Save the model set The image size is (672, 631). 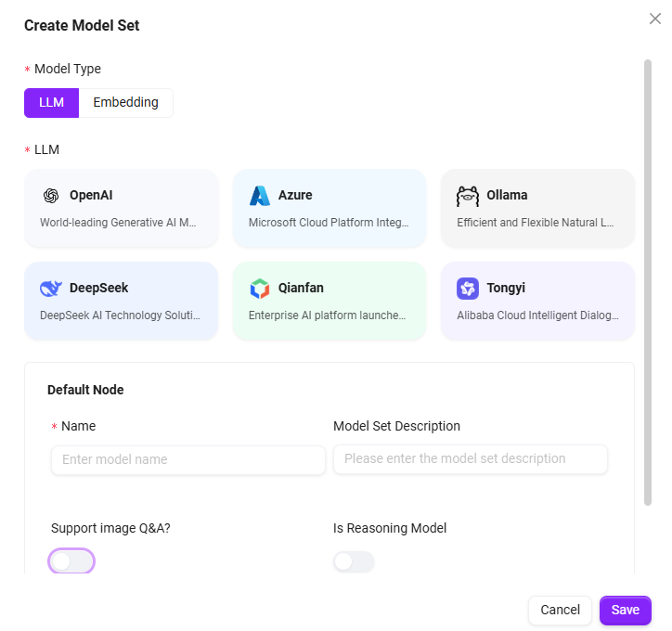[625, 610]
